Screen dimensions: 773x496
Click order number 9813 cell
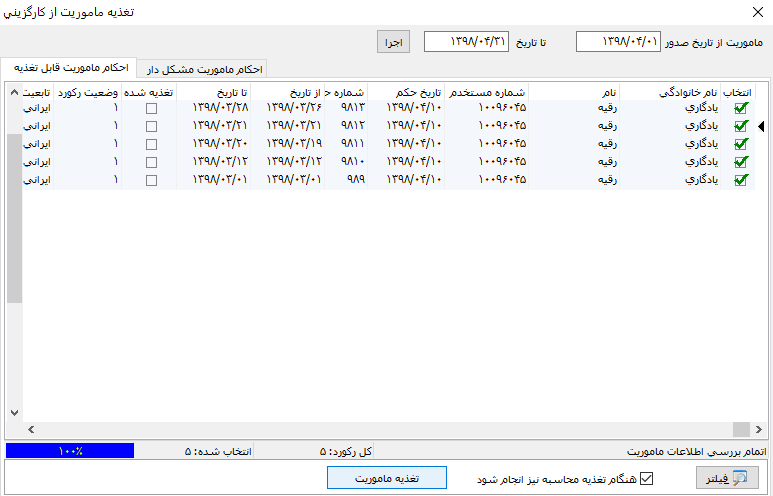point(346,108)
